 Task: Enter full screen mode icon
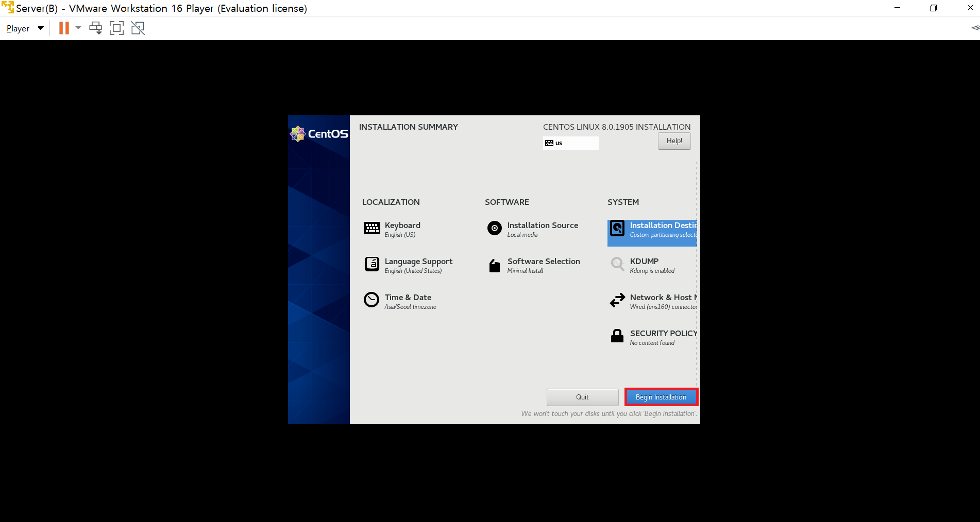pyautogui.click(x=117, y=28)
